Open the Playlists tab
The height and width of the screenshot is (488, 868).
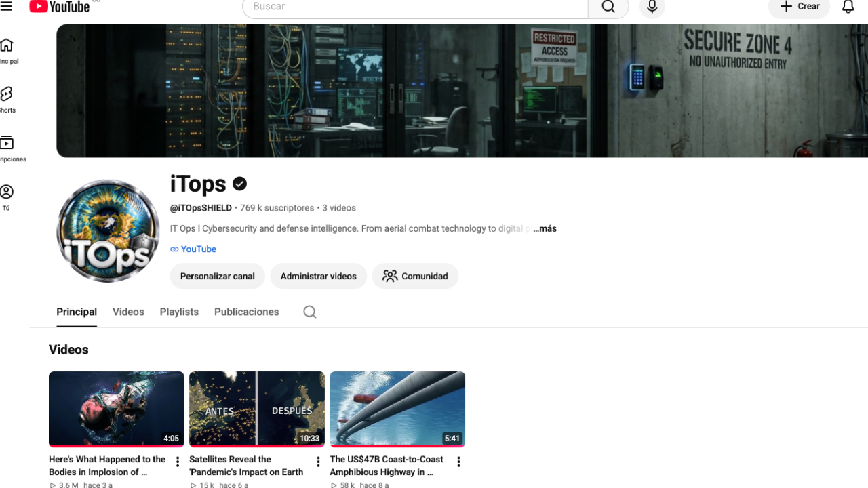pyautogui.click(x=179, y=312)
